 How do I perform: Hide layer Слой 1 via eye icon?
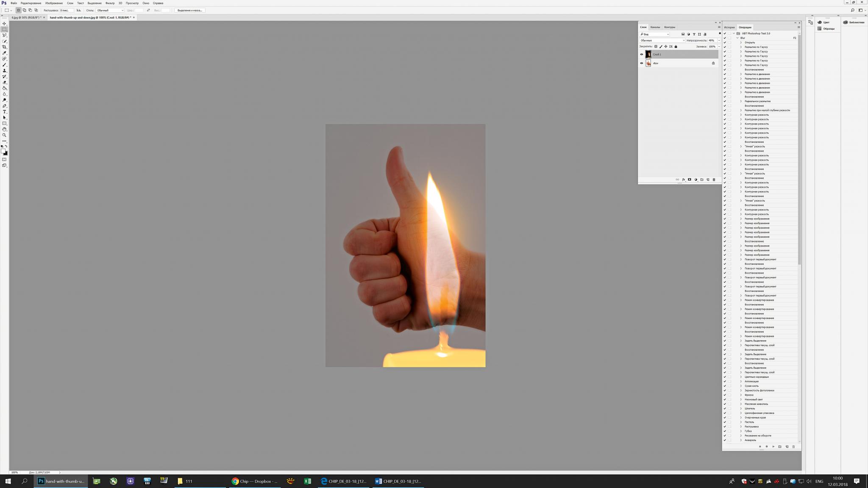click(x=641, y=54)
